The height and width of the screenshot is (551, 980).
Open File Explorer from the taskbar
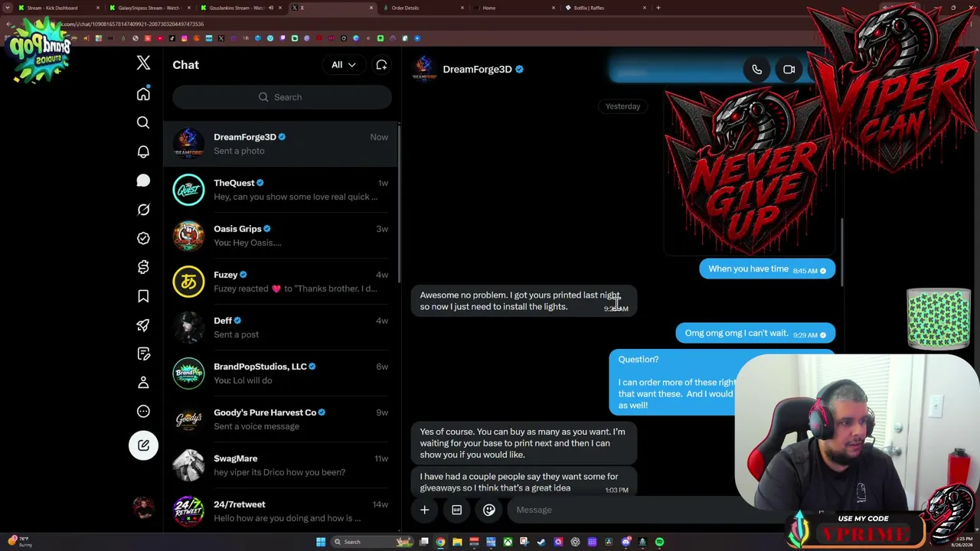tap(457, 542)
